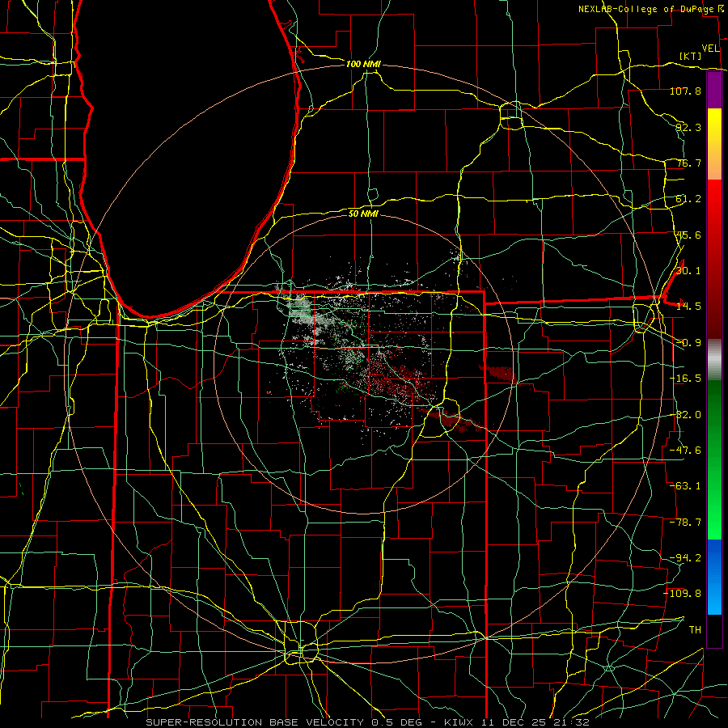Pick the purple segment of the color bar
Viewport: 728px width, 728px height.
coord(714,90)
